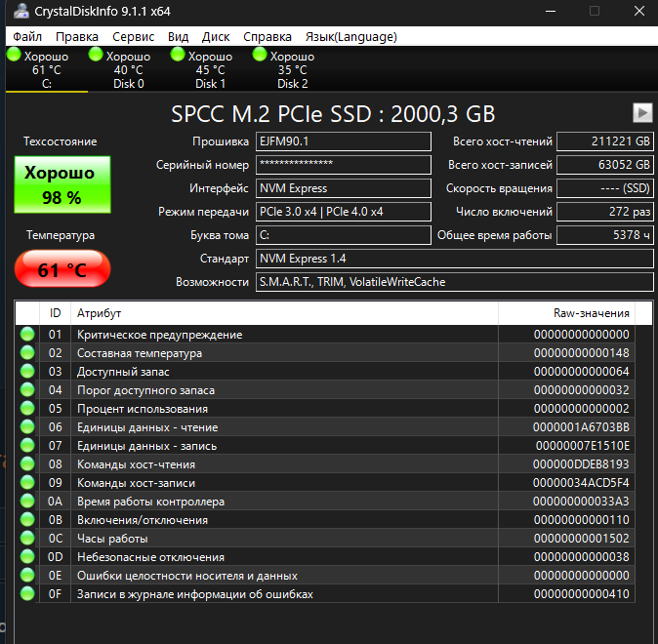Click status dot of Записи в журнале информации row
Image resolution: width=658 pixels, height=644 pixels.
[27, 593]
